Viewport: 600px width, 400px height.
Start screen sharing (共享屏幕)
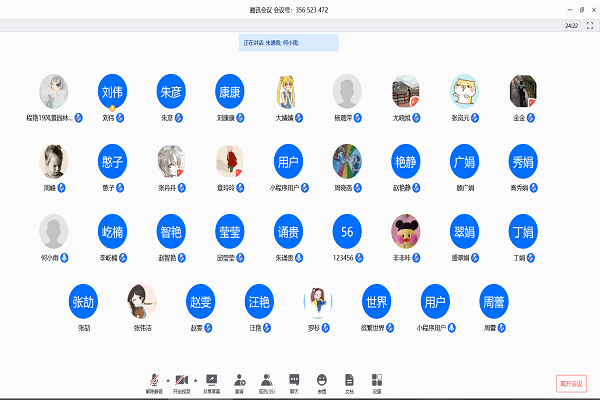pyautogui.click(x=212, y=381)
